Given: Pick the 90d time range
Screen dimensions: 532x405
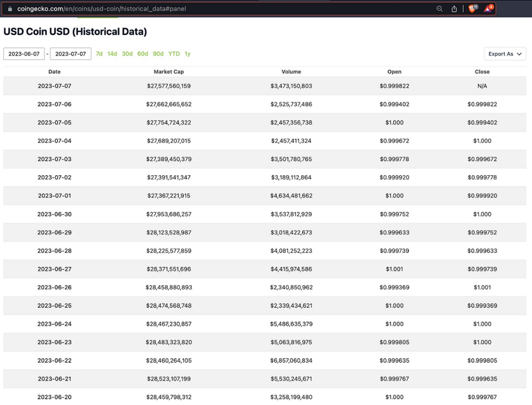Looking at the screenshot, I should pyautogui.click(x=158, y=54).
